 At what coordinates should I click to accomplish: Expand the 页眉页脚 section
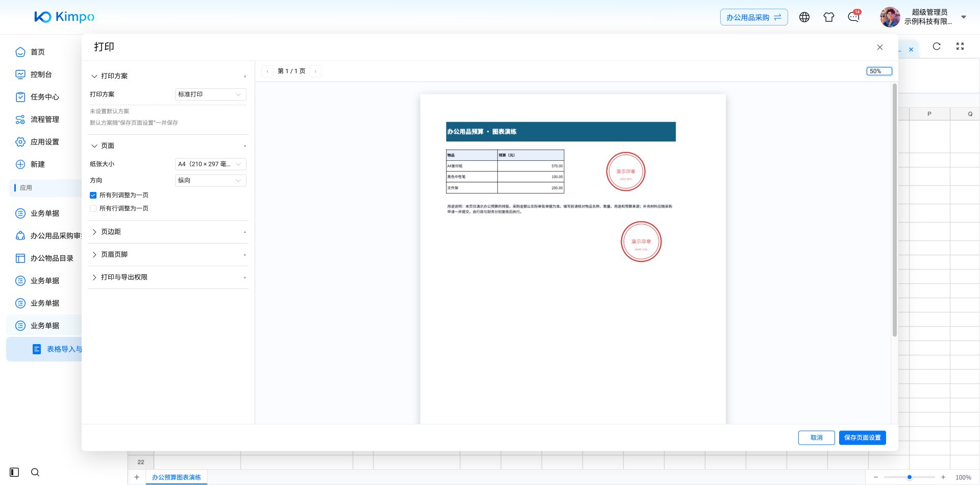pyautogui.click(x=168, y=254)
